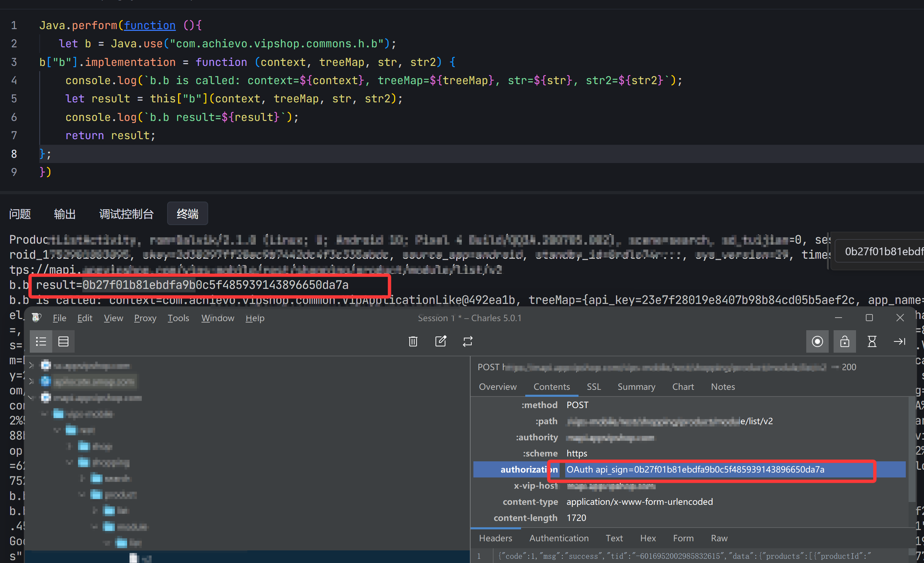924x563 pixels.
Task: Click the headers pane vertical scrollbar
Action: point(912,450)
